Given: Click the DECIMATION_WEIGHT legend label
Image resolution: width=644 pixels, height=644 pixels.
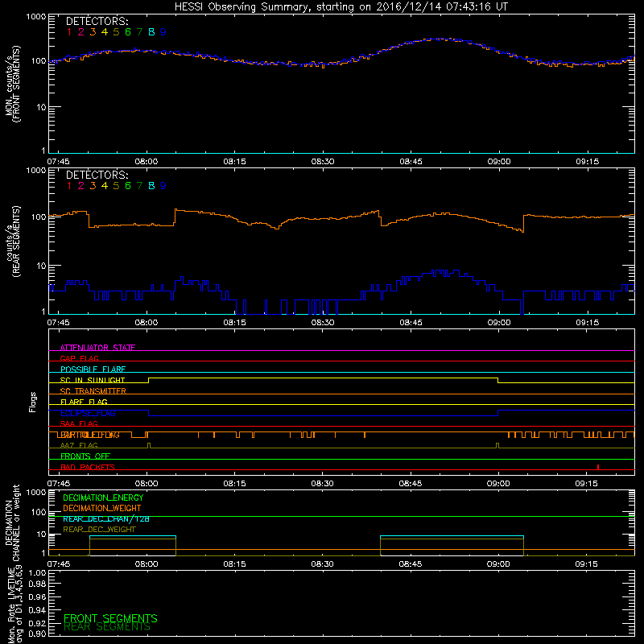Looking at the screenshot, I should coord(102,508).
